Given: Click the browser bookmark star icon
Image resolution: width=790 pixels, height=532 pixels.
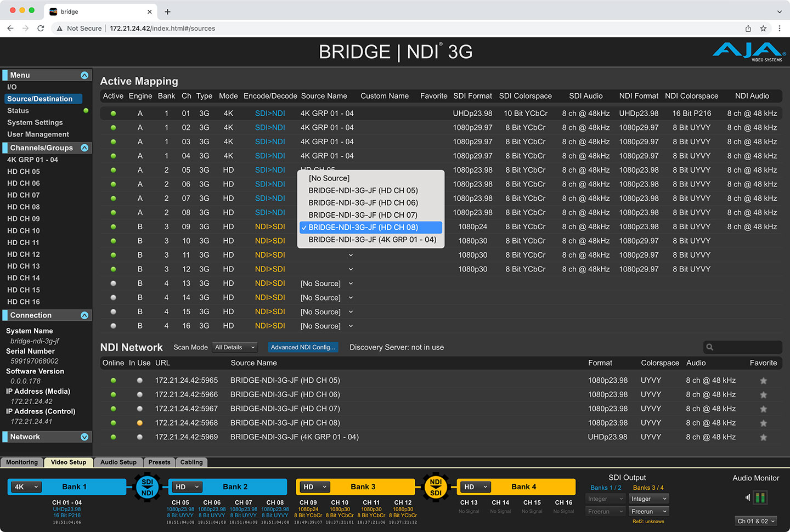Looking at the screenshot, I should (763, 29).
